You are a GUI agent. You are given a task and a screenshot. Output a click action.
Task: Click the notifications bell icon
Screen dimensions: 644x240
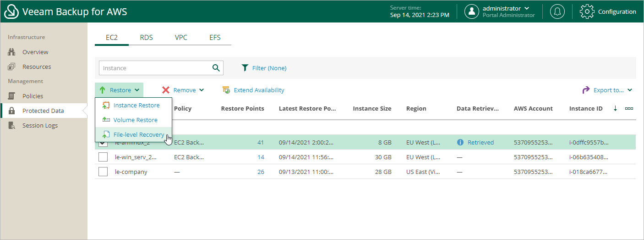coord(557,12)
